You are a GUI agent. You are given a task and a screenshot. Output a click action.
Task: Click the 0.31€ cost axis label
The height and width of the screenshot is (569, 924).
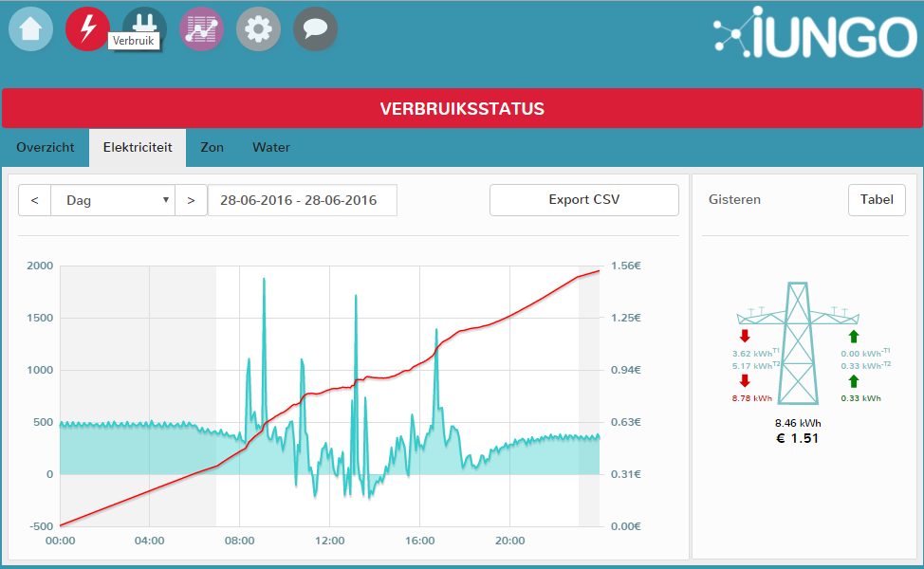(626, 474)
